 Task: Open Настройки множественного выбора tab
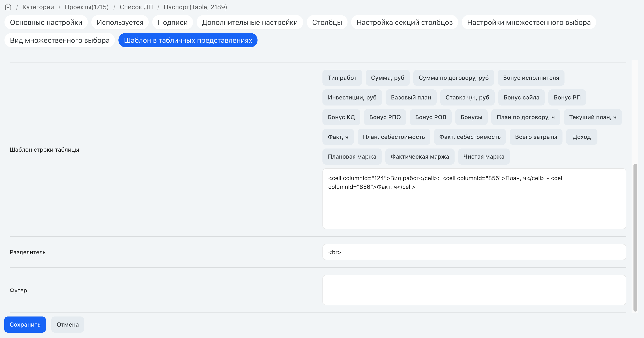[x=529, y=22]
